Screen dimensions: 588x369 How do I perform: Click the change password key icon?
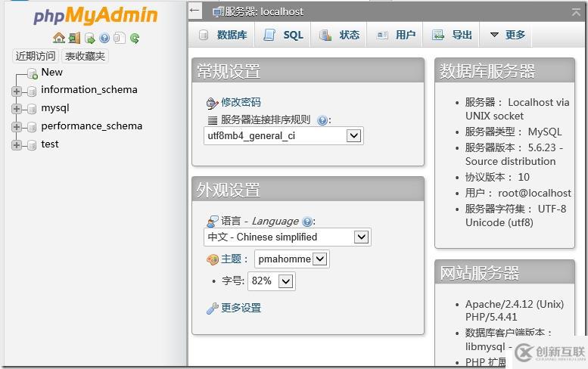click(x=212, y=103)
